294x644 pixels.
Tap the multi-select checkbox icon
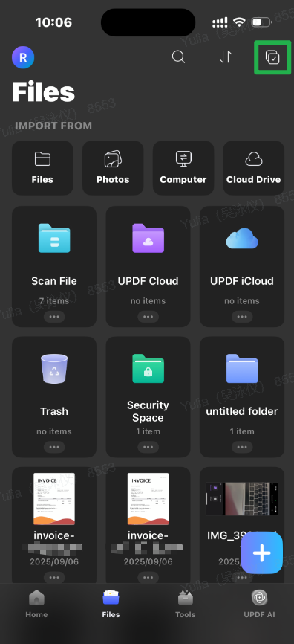(x=272, y=57)
